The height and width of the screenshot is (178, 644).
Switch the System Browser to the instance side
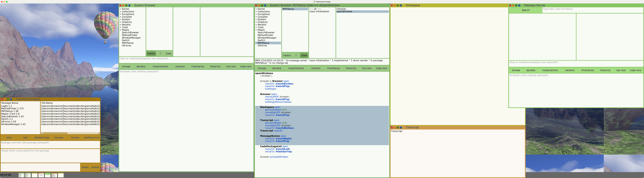pyautogui.click(x=151, y=53)
